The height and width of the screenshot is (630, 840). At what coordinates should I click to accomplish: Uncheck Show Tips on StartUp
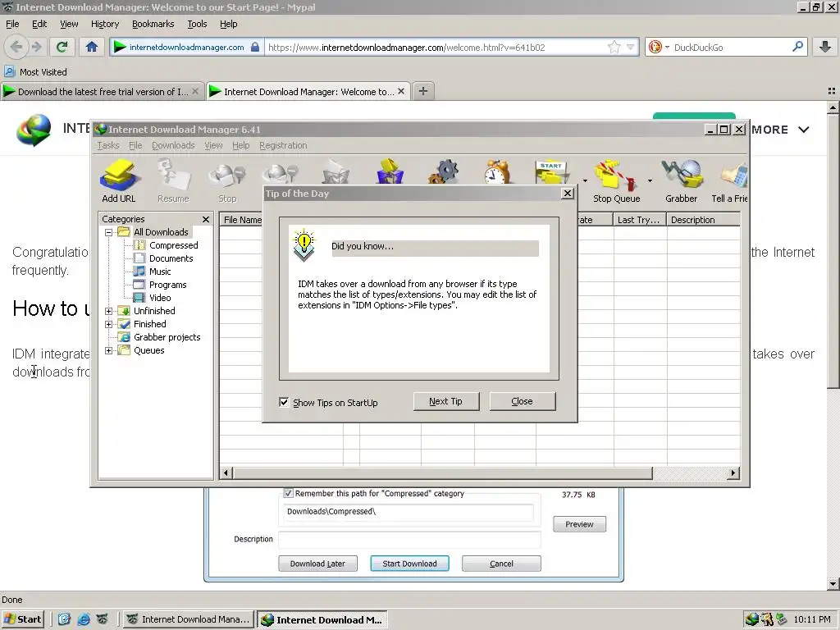point(284,402)
